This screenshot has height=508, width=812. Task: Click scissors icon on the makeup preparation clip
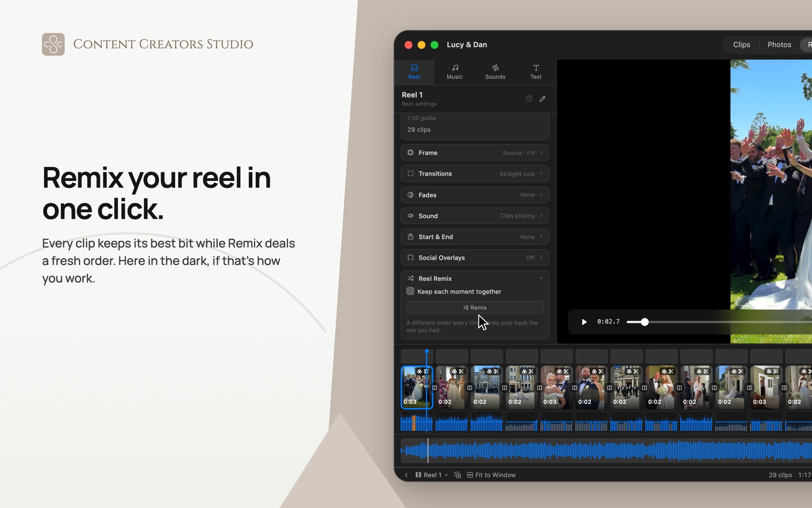[x=706, y=371]
